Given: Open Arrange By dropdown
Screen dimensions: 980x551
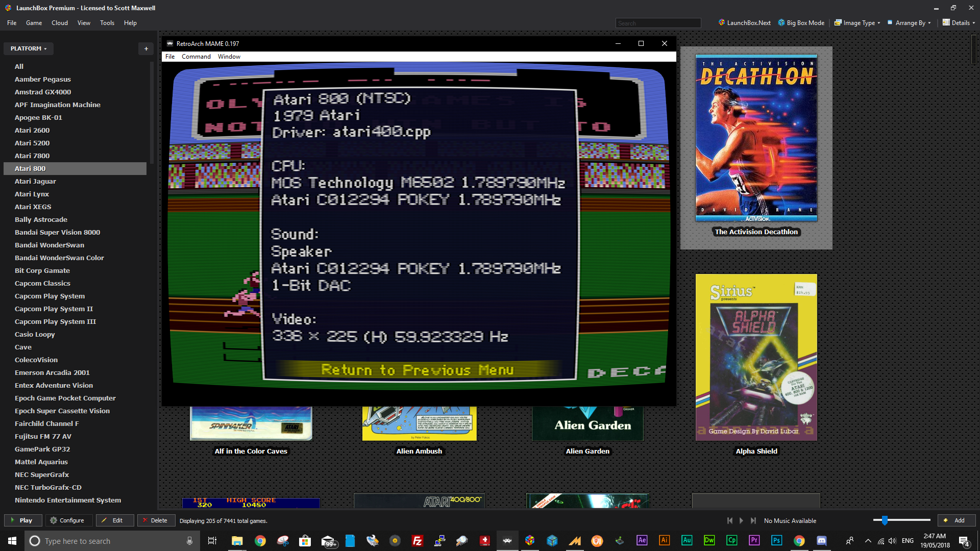Looking at the screenshot, I should click(909, 23).
